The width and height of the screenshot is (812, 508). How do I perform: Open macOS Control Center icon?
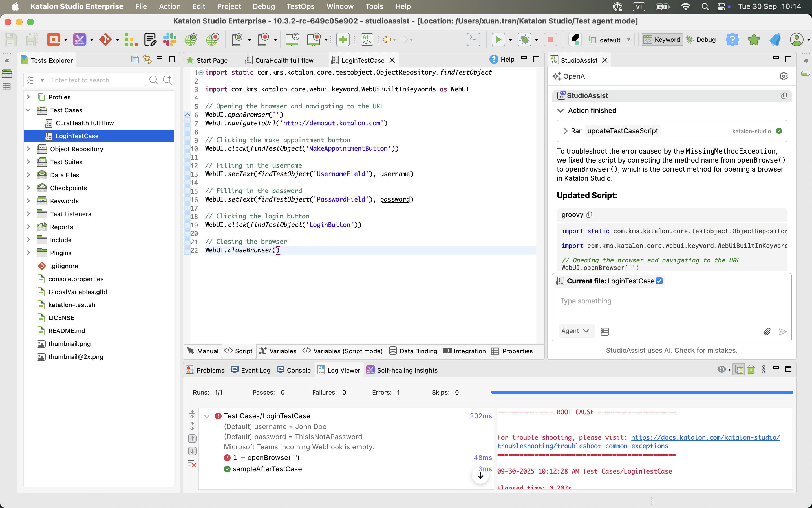(x=721, y=6)
